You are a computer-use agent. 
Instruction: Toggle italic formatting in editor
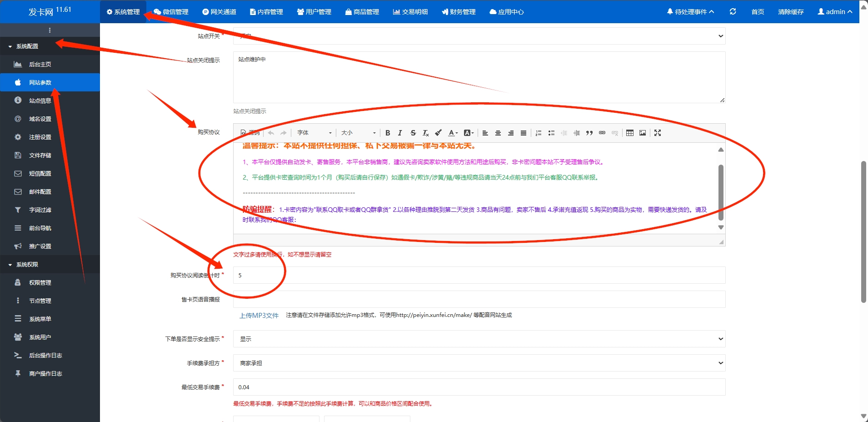tap(400, 133)
